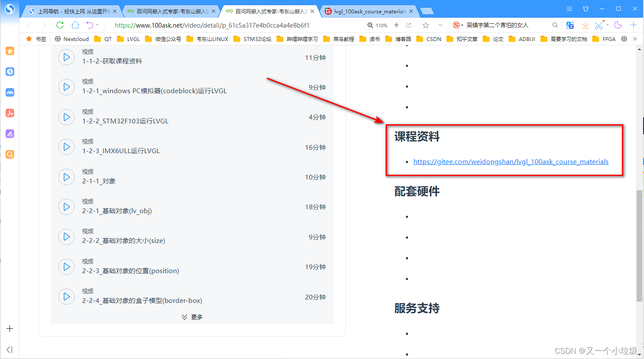The width and height of the screenshot is (644, 359).
Task: Open the Nextcloud bookmark
Action: (72, 39)
